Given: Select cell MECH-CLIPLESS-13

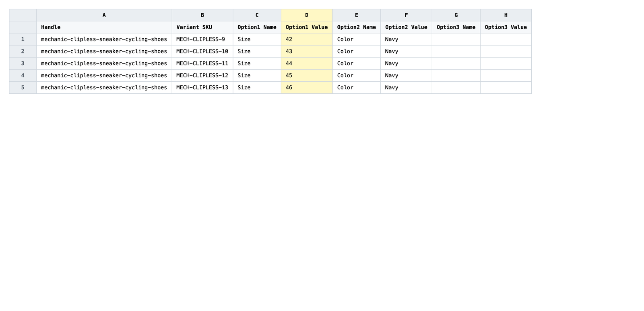Looking at the screenshot, I should click(x=202, y=88).
